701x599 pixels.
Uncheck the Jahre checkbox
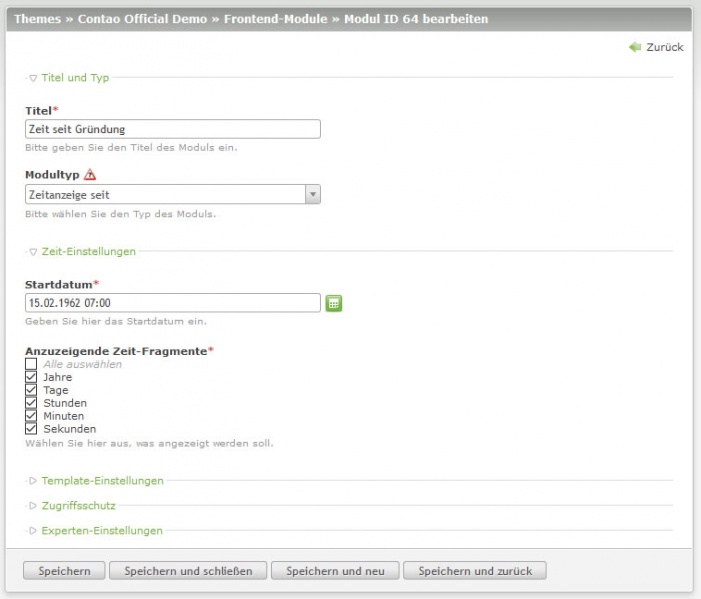(31, 377)
